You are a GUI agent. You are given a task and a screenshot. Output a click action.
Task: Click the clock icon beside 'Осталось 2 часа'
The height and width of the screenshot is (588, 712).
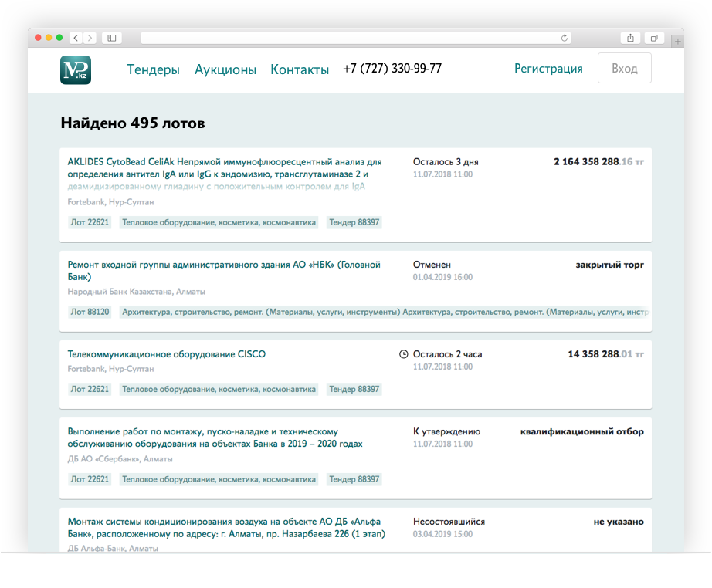403,354
